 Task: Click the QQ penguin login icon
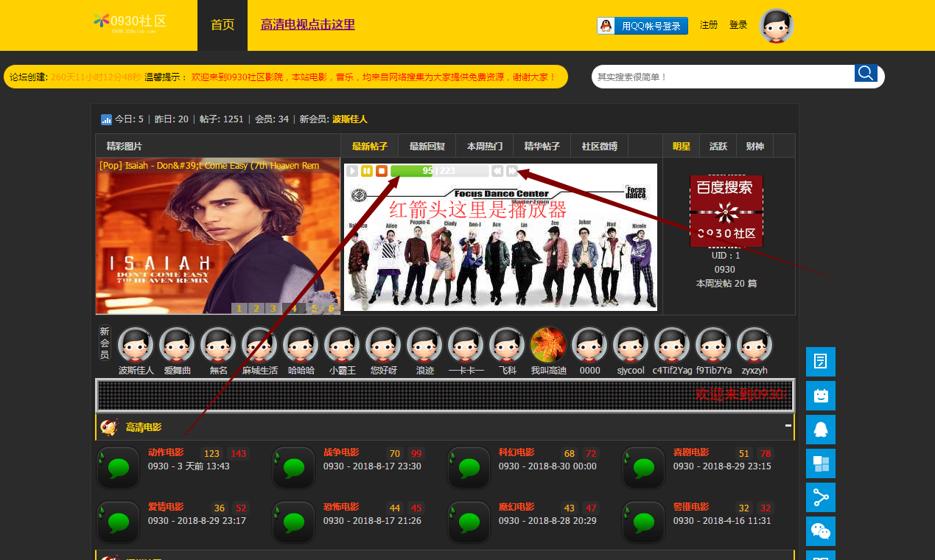606,26
